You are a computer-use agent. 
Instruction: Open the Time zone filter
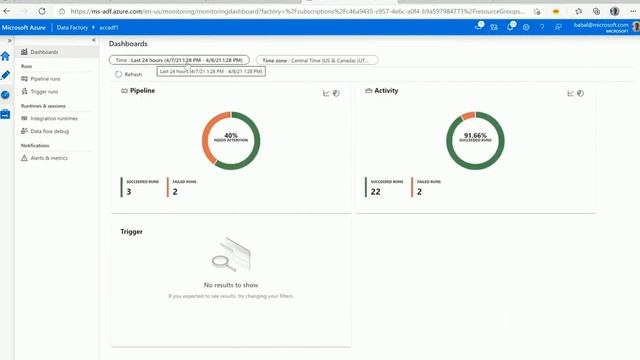click(317, 60)
